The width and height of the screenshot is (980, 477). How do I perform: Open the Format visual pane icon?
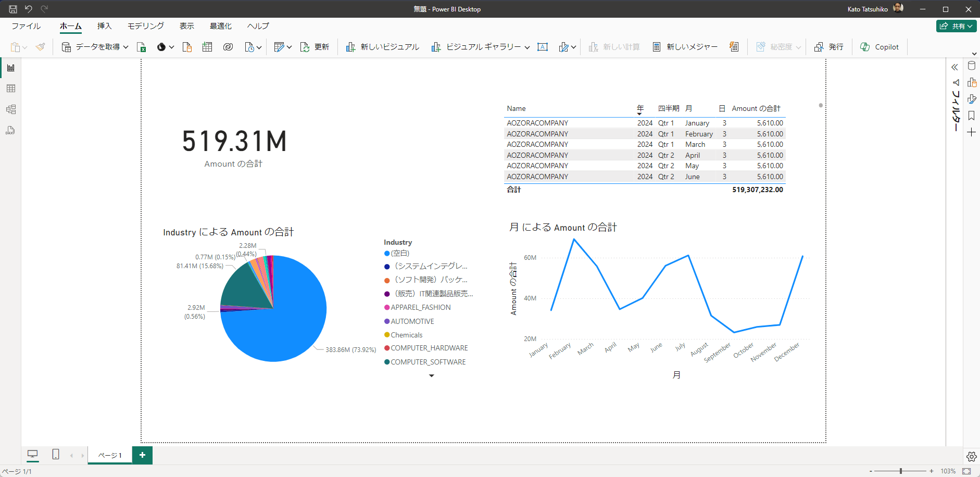point(972,99)
